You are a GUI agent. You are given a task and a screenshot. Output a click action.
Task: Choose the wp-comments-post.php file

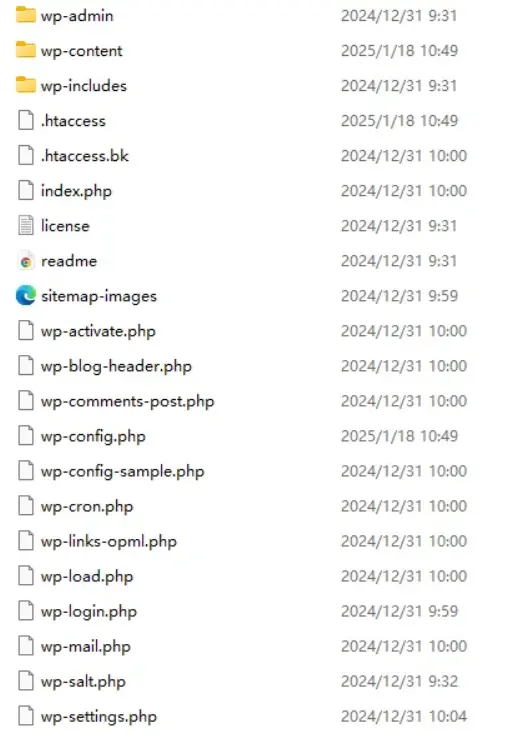point(127,401)
